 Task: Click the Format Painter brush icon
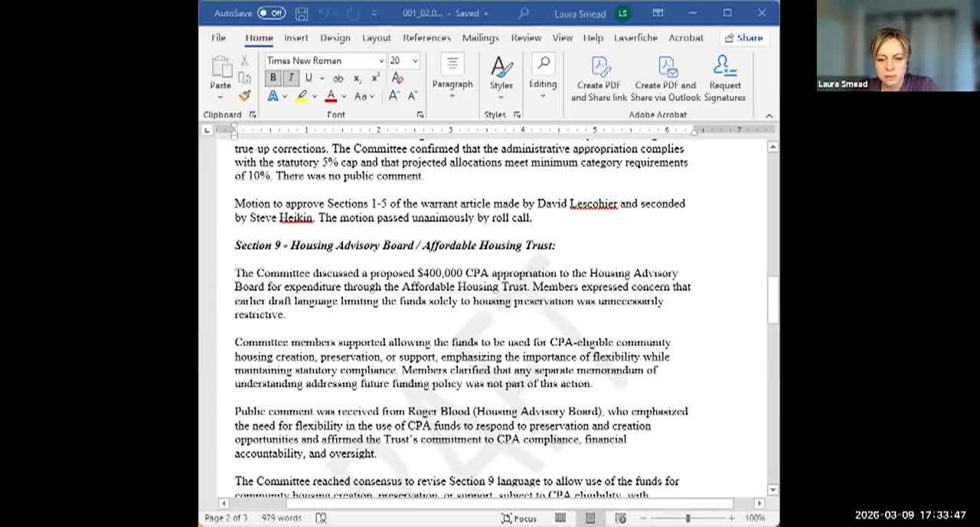coord(244,96)
